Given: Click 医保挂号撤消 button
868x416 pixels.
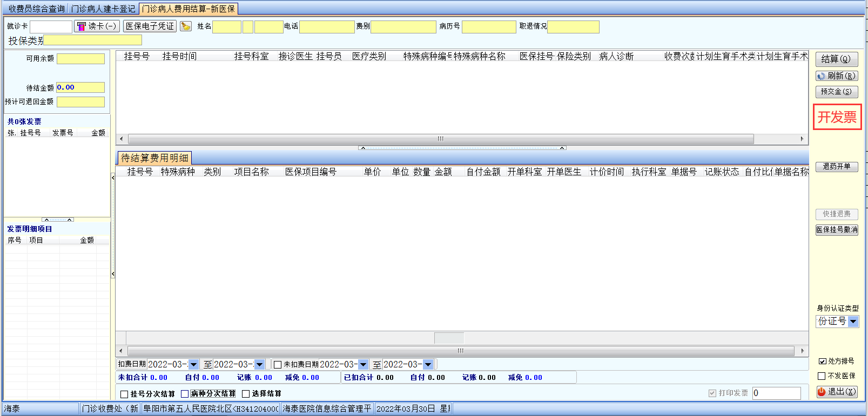Looking at the screenshot, I should (837, 230).
